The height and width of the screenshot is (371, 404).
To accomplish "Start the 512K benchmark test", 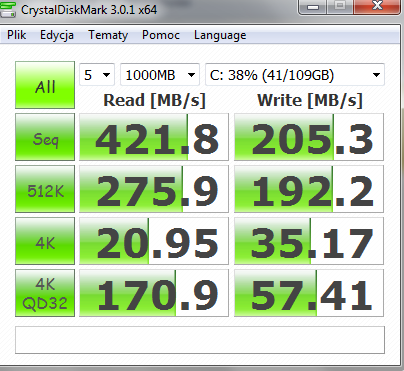I will [45, 189].
